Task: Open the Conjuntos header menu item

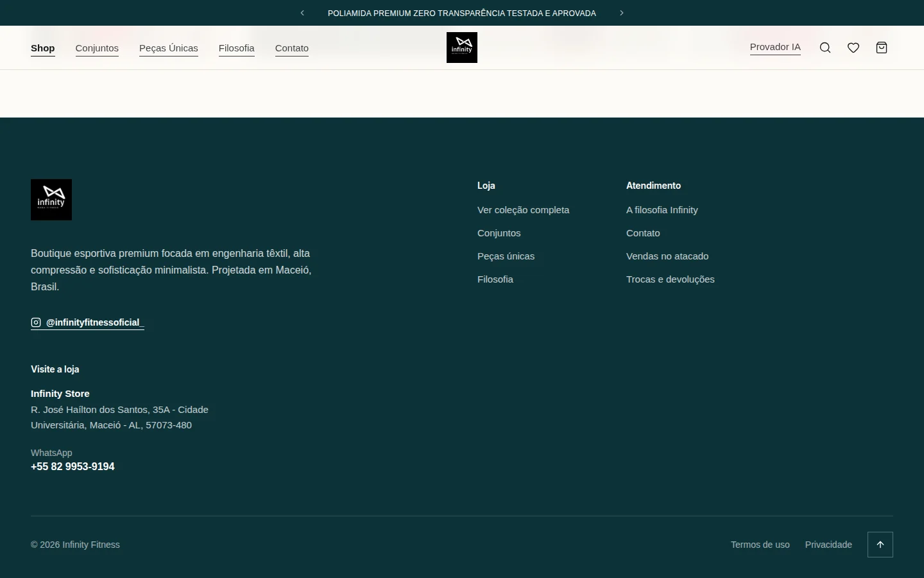Action: click(x=97, y=48)
